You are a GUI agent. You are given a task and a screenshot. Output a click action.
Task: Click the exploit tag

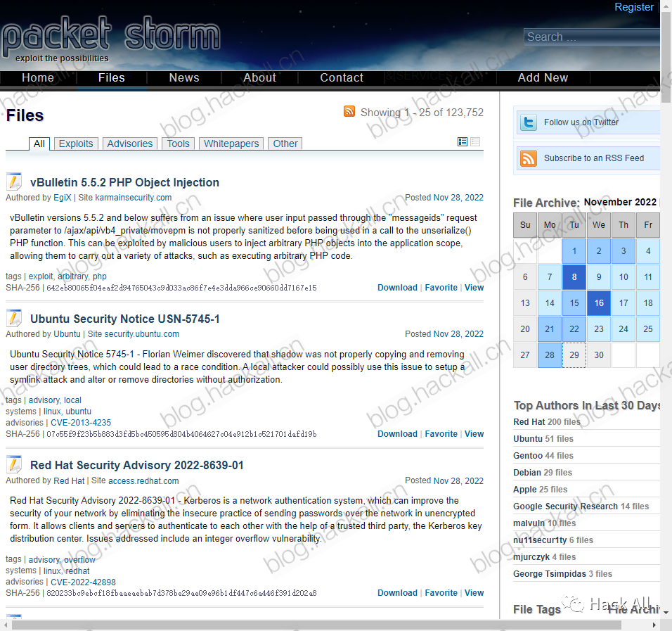tap(41, 276)
